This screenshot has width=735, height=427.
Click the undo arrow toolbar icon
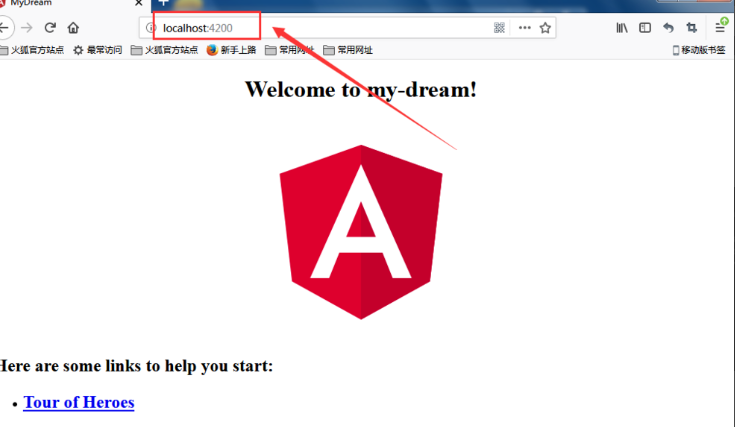point(668,28)
